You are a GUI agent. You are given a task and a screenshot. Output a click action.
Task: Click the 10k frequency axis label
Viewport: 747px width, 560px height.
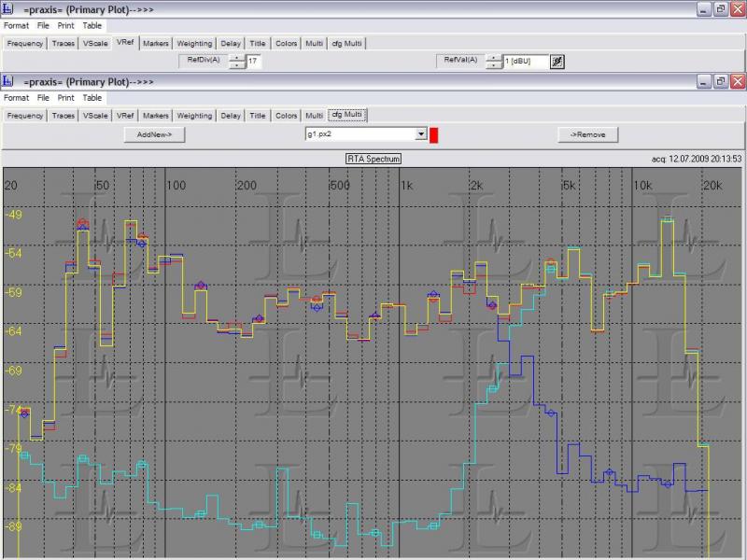coord(642,186)
